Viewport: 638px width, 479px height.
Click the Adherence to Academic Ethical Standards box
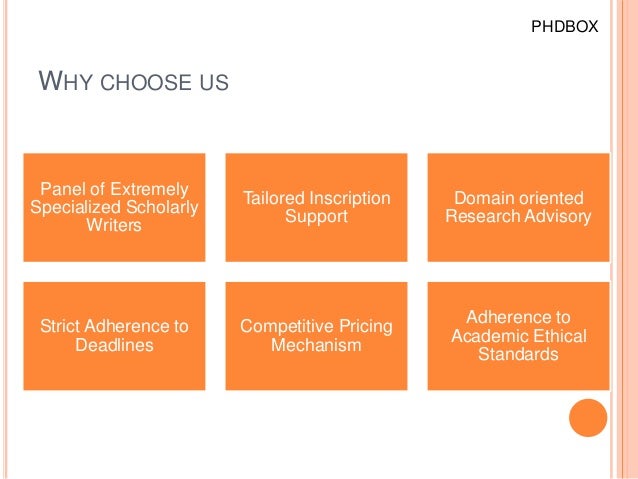(x=518, y=336)
